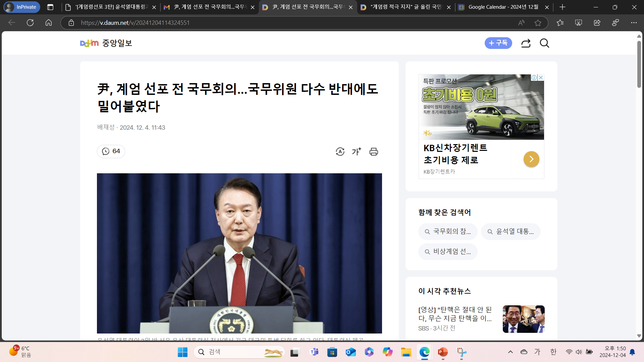Open the 64 reactions button
The height and width of the screenshot is (362, 644).
(111, 151)
